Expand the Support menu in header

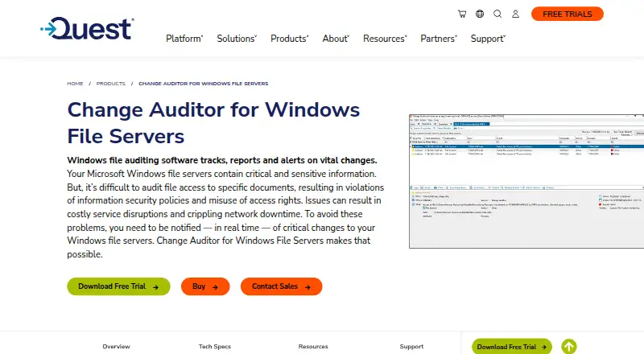point(488,39)
